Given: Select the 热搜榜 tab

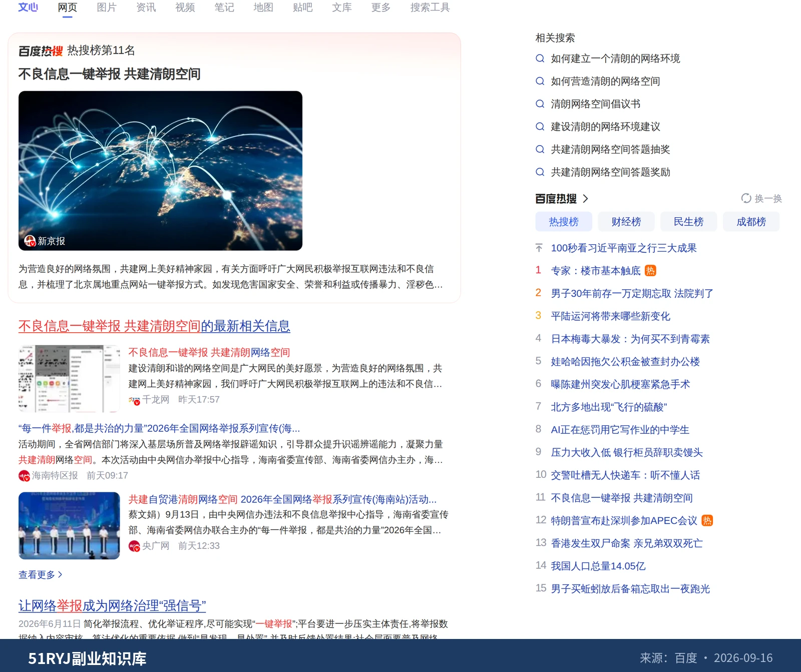Looking at the screenshot, I should [x=564, y=222].
